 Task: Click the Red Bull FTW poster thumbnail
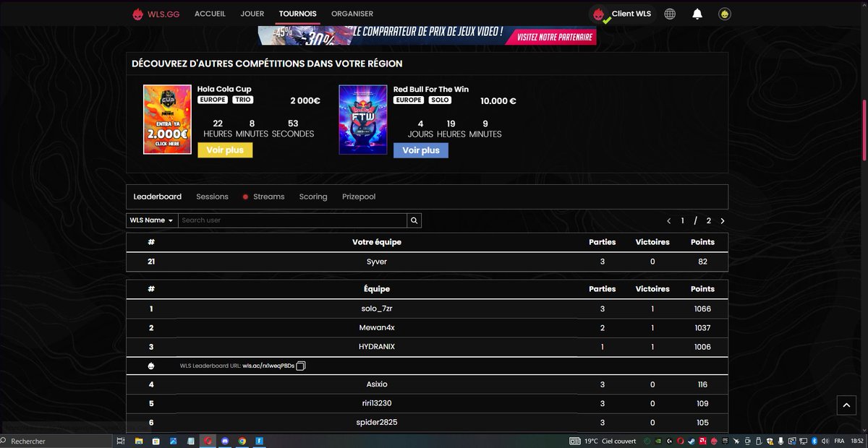tap(363, 119)
